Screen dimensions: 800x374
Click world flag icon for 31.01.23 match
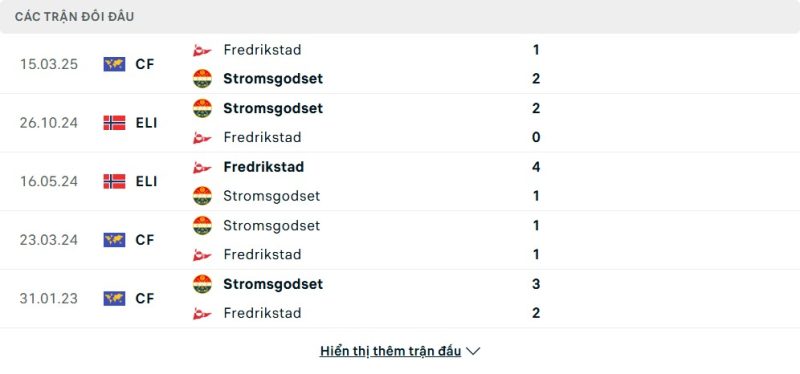click(x=114, y=298)
